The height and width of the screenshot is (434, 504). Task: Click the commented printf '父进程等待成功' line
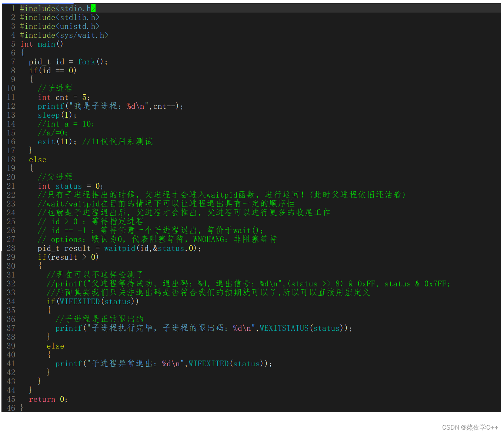(x=248, y=283)
